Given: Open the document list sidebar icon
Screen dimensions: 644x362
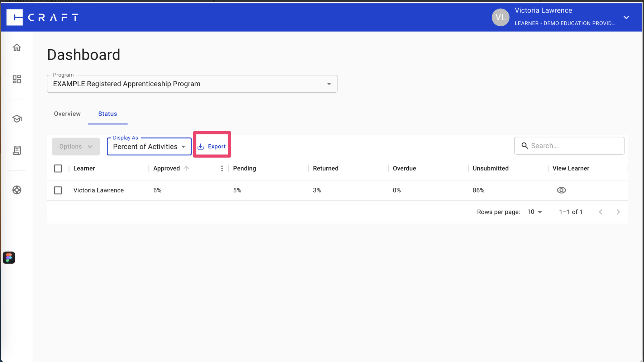Looking at the screenshot, I should [x=17, y=150].
